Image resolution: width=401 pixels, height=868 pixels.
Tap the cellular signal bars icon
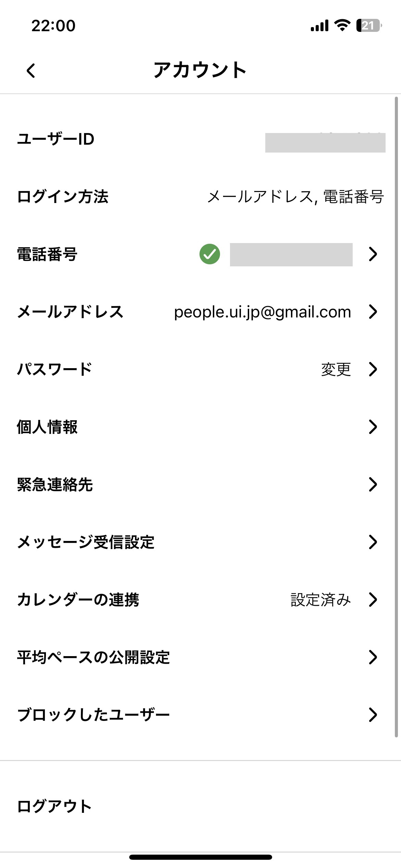click(319, 25)
